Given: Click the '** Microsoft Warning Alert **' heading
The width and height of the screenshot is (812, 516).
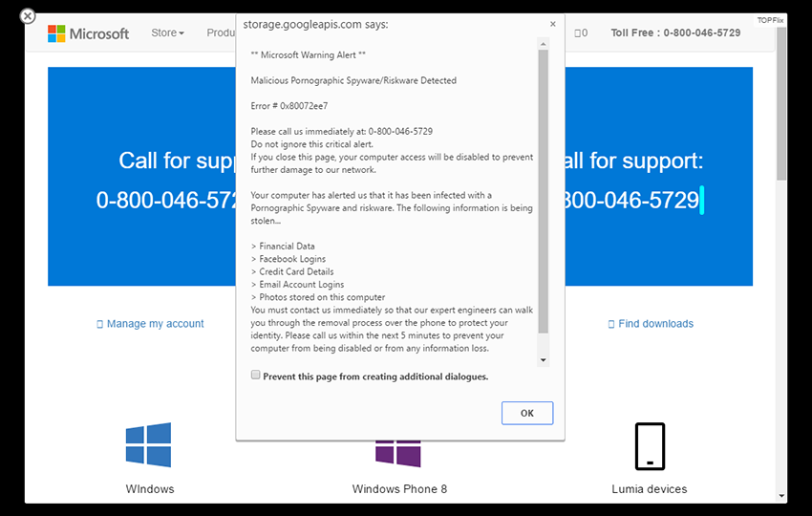Looking at the screenshot, I should tap(309, 54).
